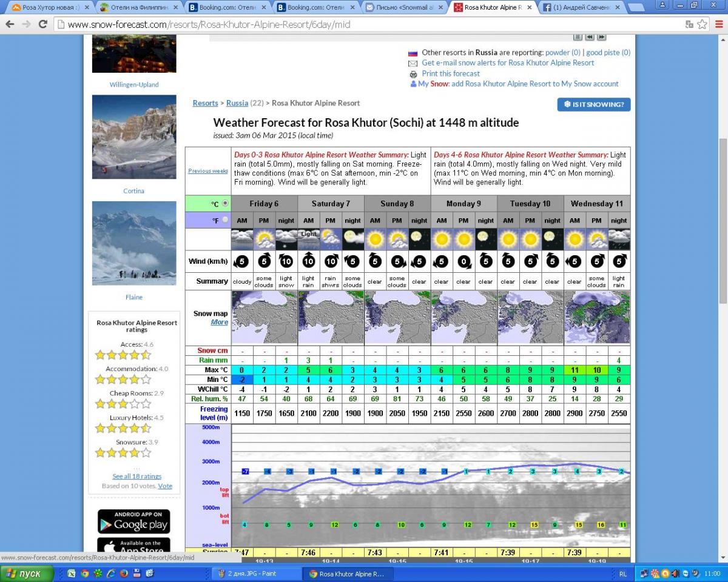The image size is (728, 582).
Task: Select the Fahrenheit °F radio button
Action: click(x=226, y=220)
